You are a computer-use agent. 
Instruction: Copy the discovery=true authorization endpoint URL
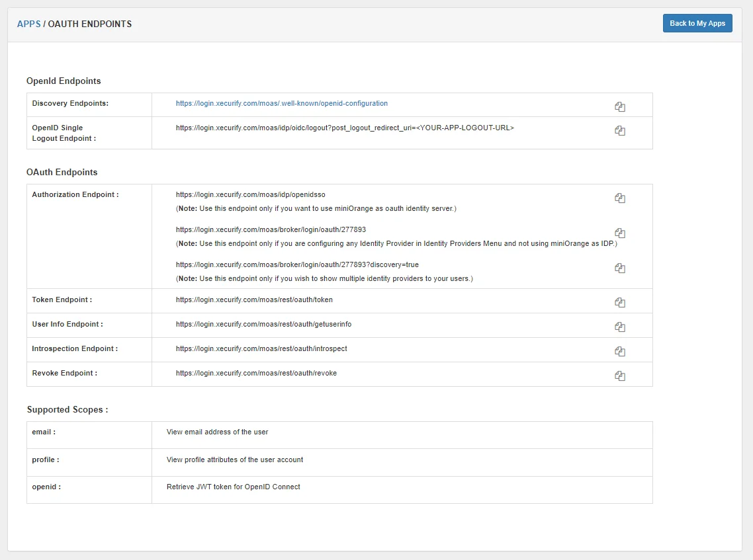pos(620,268)
